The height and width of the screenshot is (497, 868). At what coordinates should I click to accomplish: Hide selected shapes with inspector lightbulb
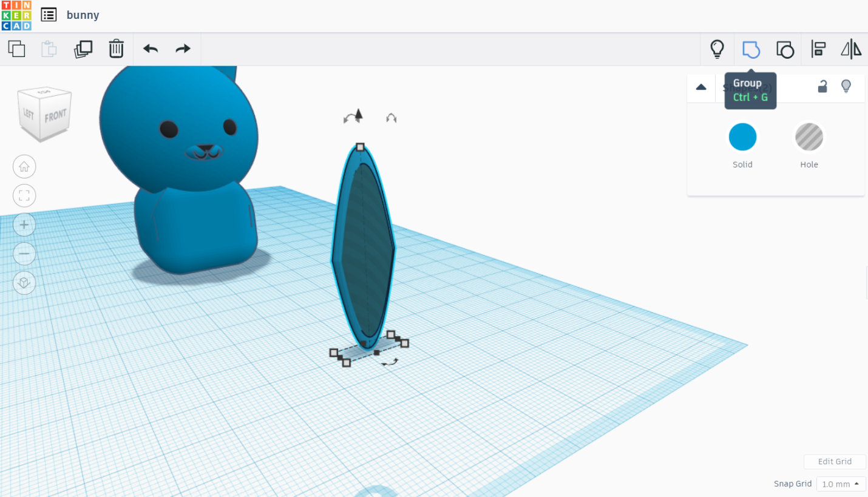coord(846,86)
